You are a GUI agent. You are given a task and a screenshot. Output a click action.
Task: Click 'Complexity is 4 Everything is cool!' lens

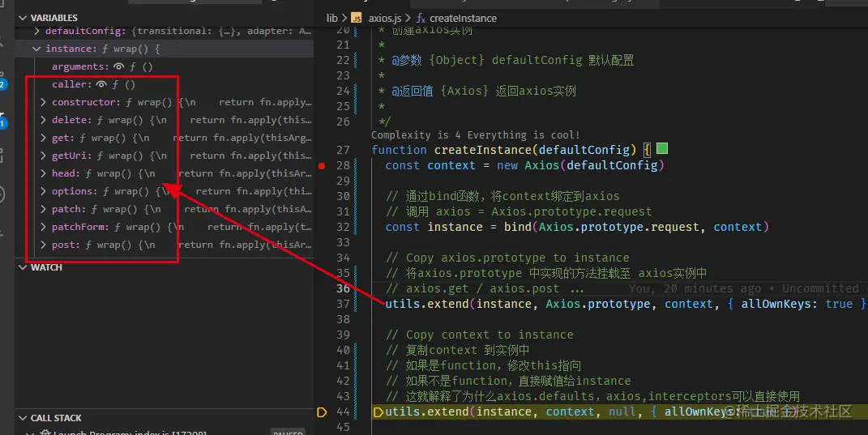click(476, 135)
